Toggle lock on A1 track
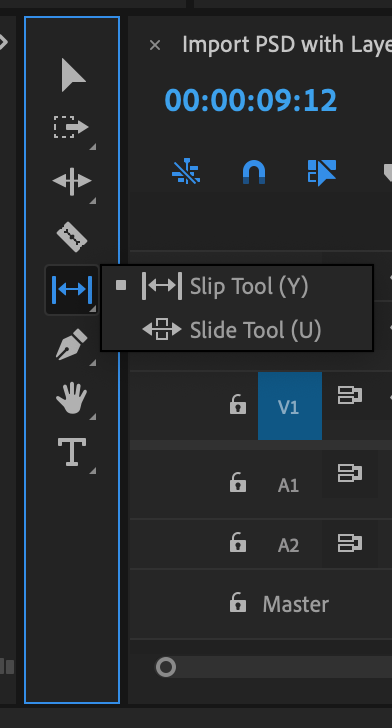 coord(238,482)
